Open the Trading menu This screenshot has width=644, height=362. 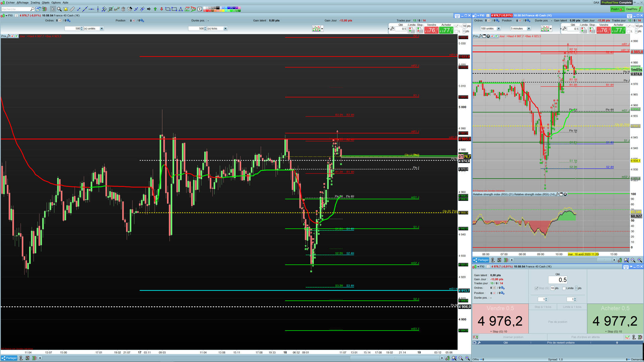point(35,2)
